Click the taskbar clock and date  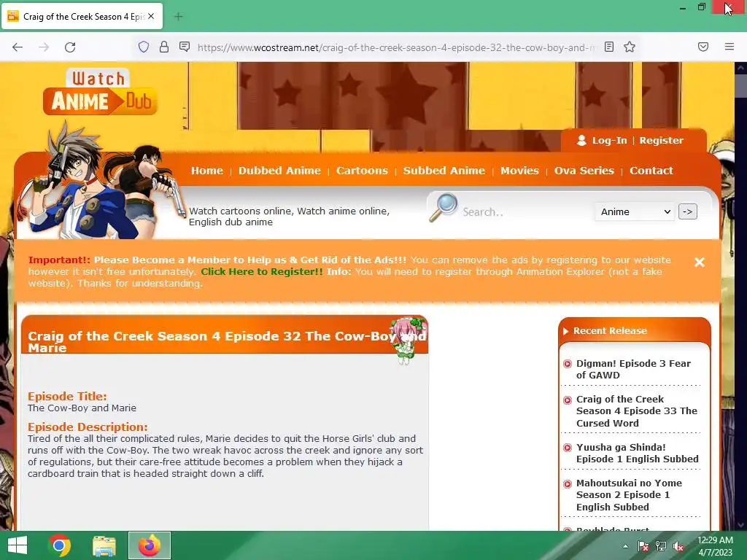(715, 546)
